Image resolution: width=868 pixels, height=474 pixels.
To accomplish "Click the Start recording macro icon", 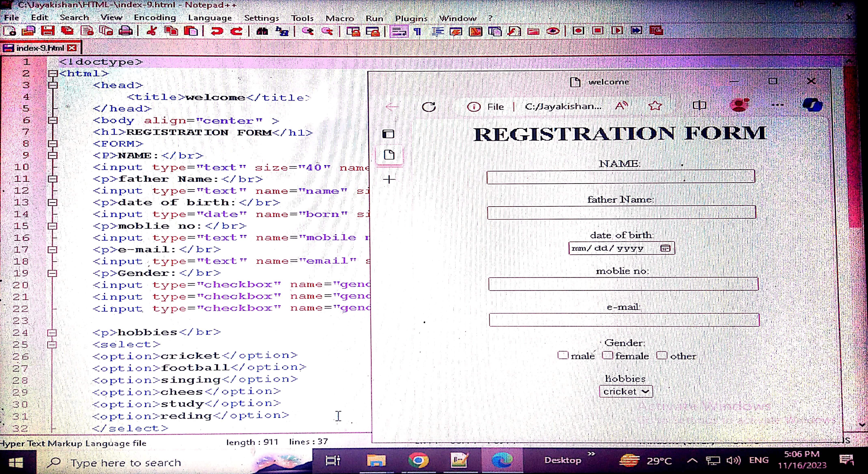I will [578, 31].
